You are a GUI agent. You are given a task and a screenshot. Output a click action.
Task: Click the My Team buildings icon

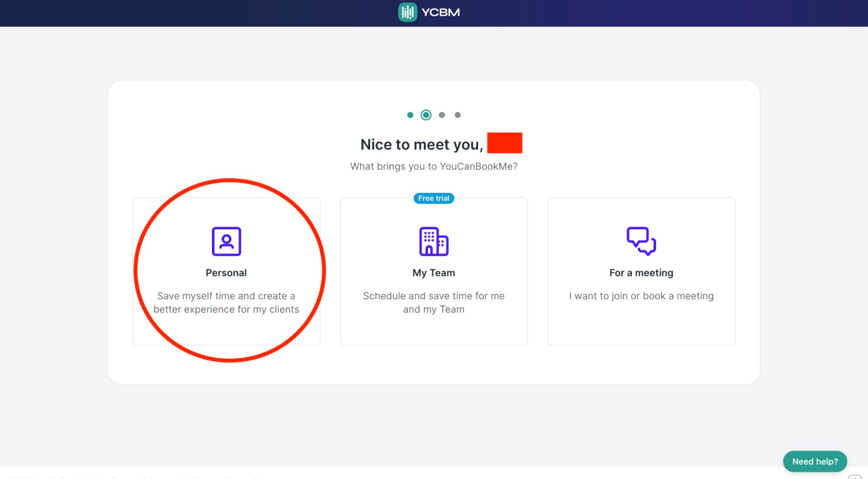pyautogui.click(x=433, y=242)
